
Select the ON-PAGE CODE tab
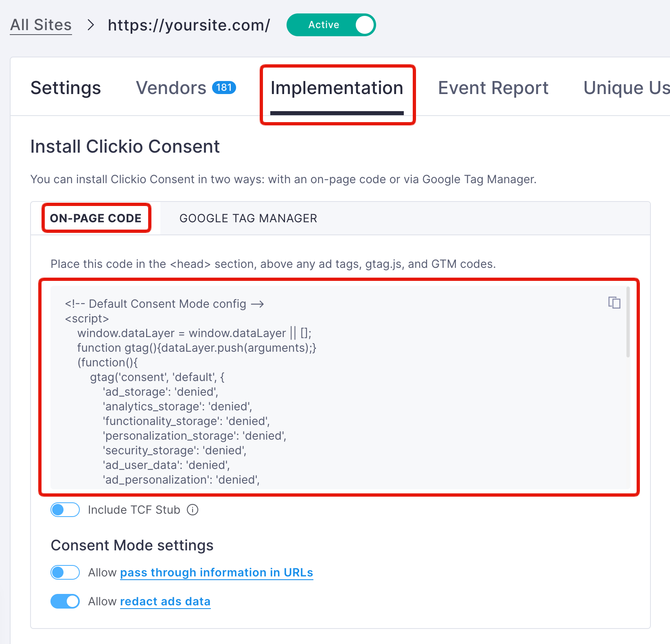tap(96, 218)
